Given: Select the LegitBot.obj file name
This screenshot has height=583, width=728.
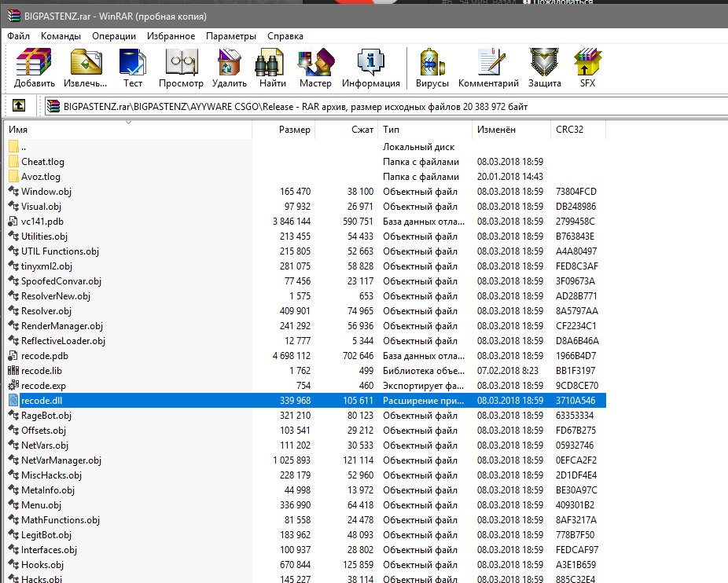Looking at the screenshot, I should (46, 535).
